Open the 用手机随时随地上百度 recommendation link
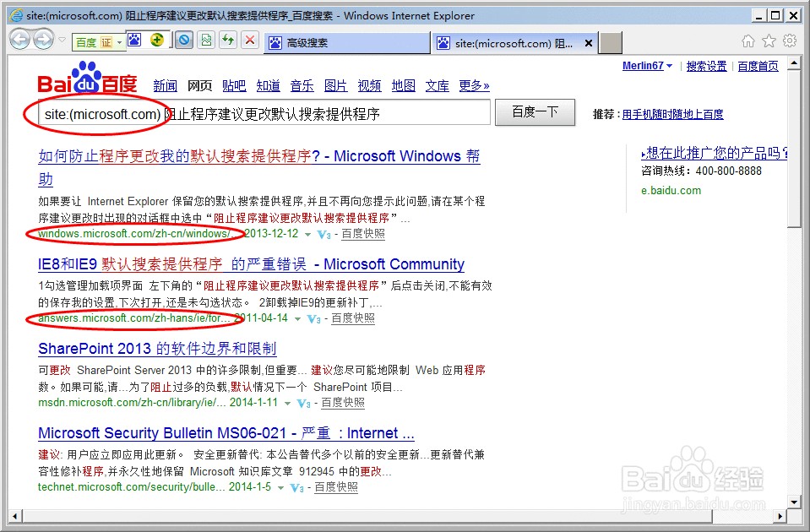Viewport: 810px width, 532px height. pyautogui.click(x=672, y=114)
